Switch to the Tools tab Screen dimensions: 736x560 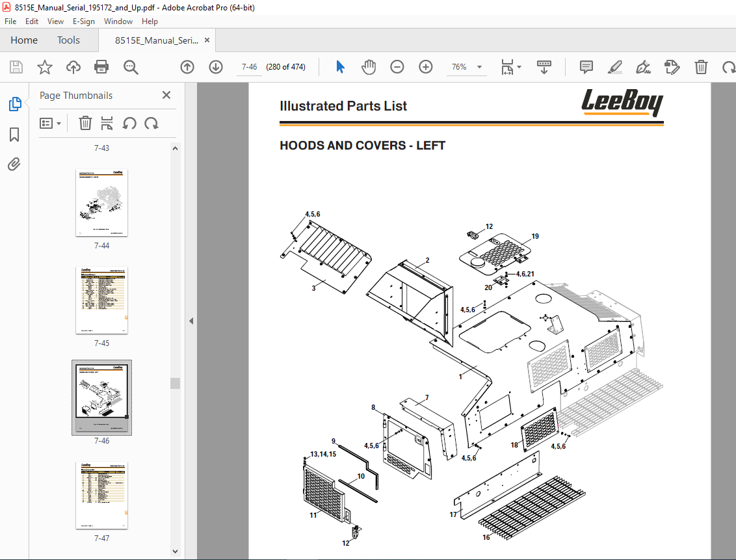68,40
